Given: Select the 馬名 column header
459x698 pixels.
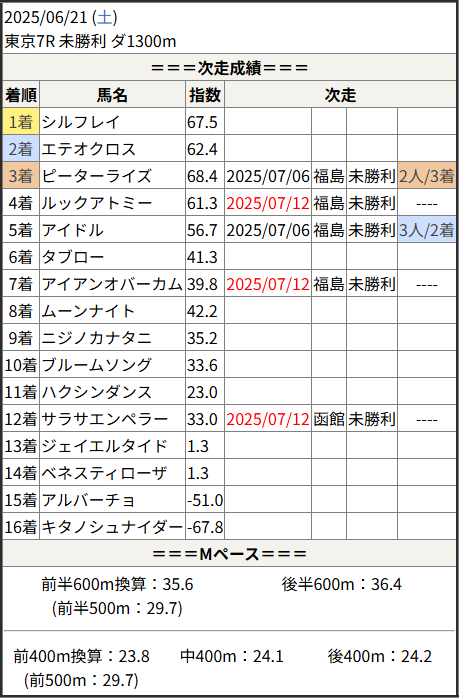Looking at the screenshot, I should pyautogui.click(x=112, y=95).
